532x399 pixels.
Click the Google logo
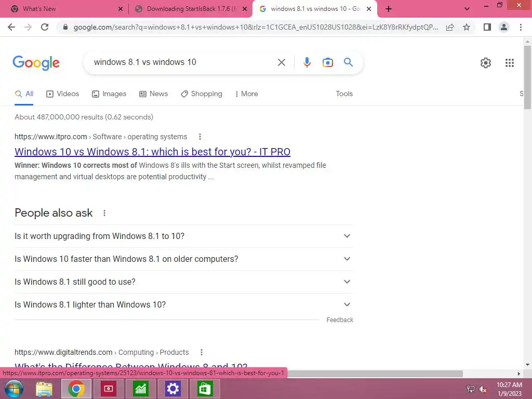tap(36, 63)
